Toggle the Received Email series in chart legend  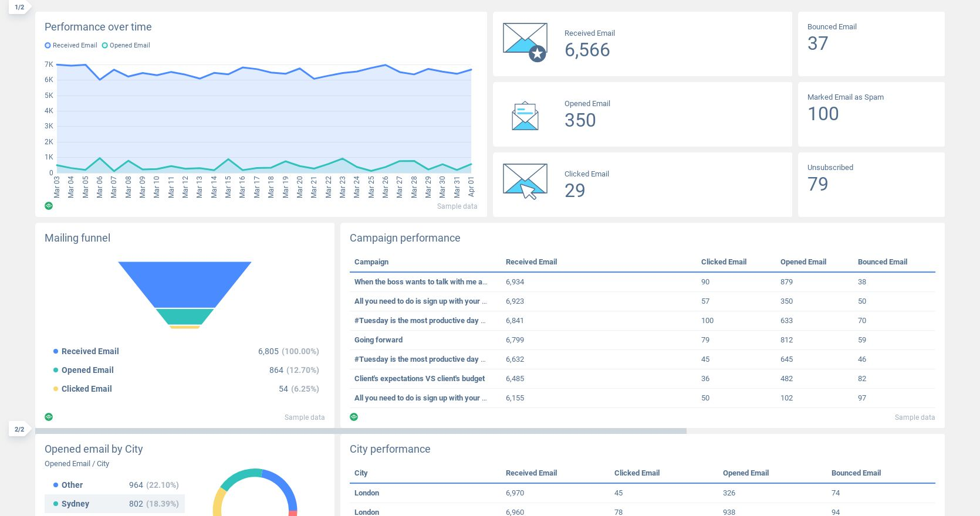tap(71, 45)
